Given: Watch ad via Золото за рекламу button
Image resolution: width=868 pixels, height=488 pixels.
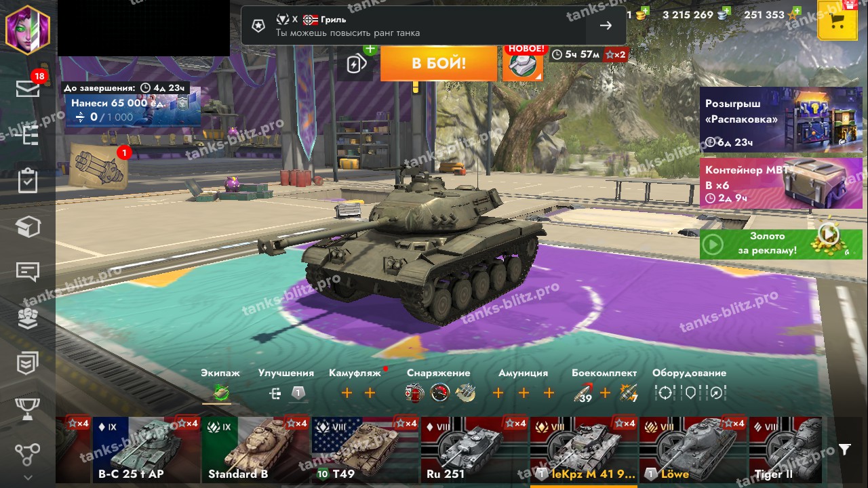Looking at the screenshot, I should pos(781,244).
